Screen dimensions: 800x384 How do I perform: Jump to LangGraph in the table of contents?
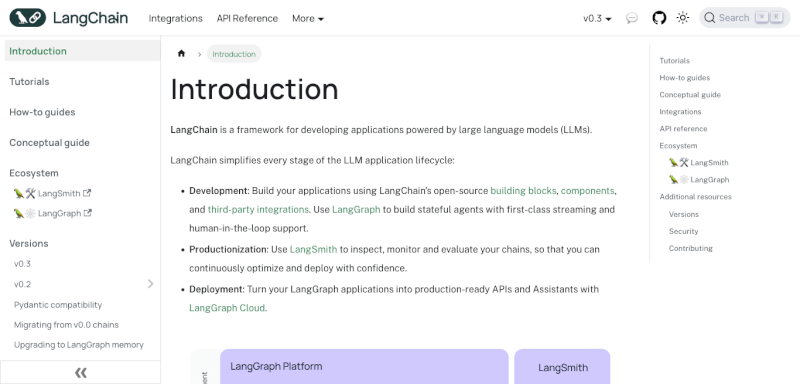click(699, 180)
